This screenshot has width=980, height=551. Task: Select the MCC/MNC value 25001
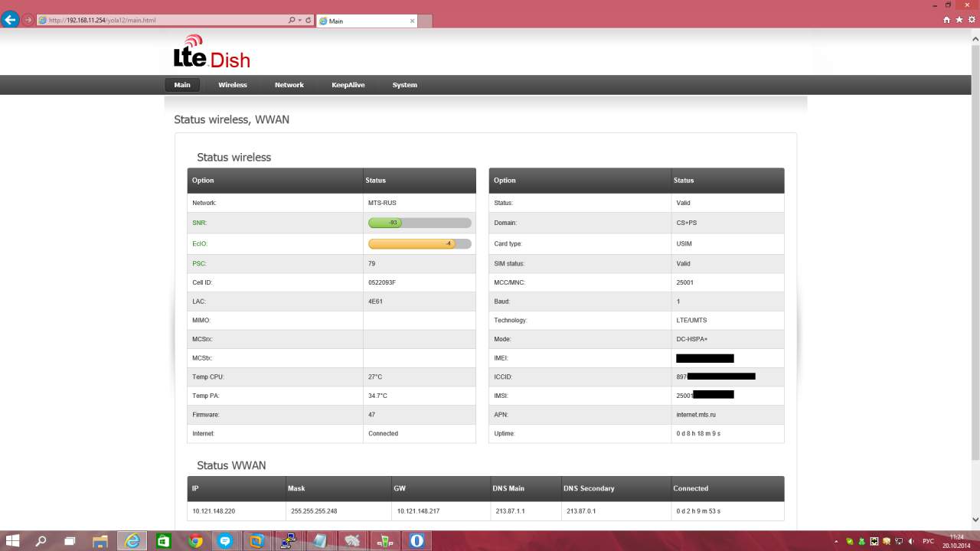click(x=685, y=282)
